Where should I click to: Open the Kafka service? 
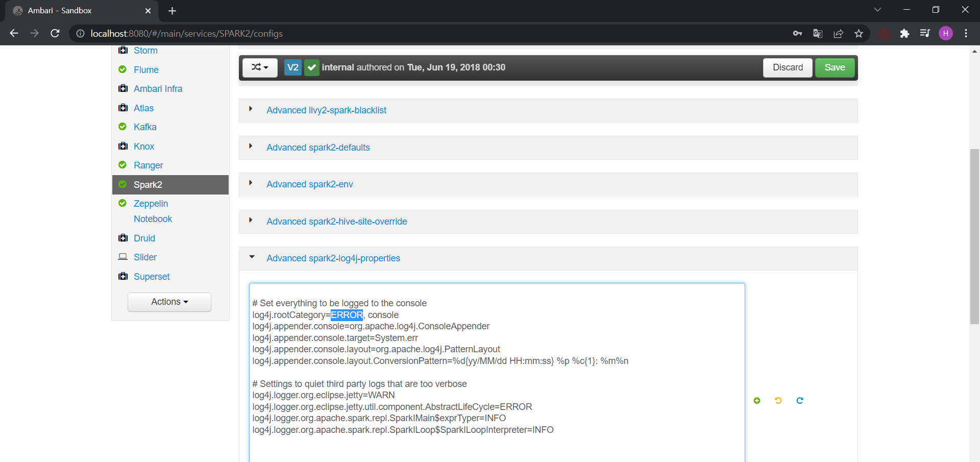click(145, 127)
